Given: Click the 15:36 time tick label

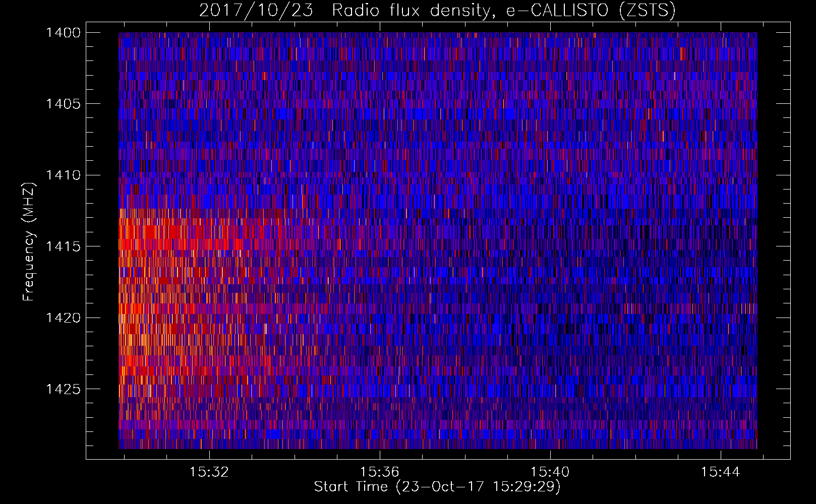Looking at the screenshot, I should point(380,472).
